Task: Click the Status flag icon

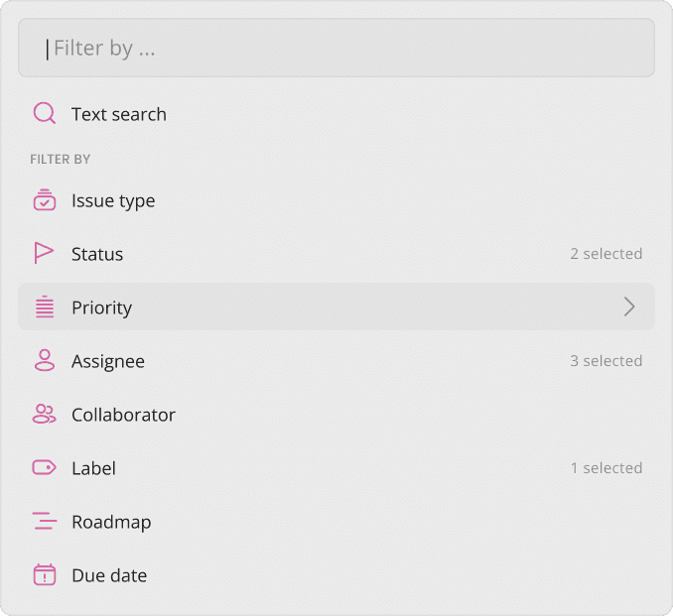Action: (44, 253)
